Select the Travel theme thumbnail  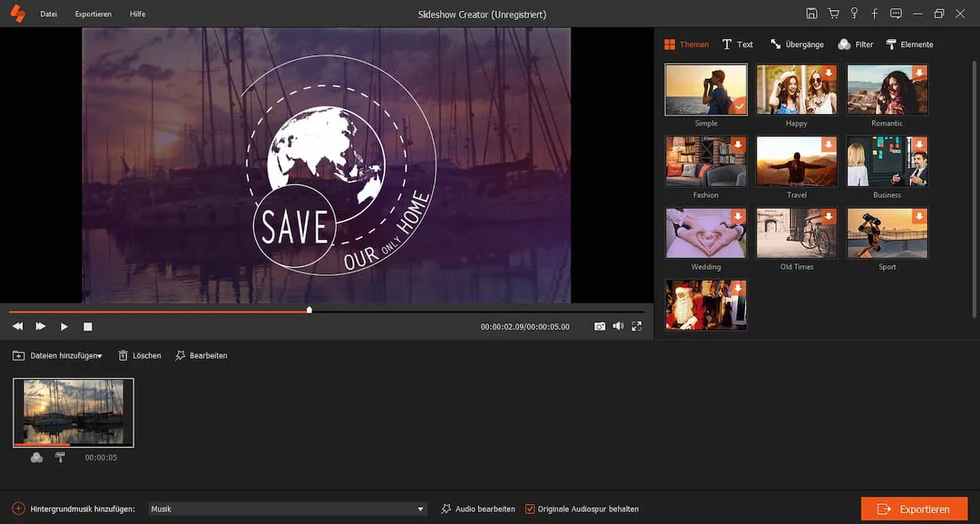tap(797, 162)
